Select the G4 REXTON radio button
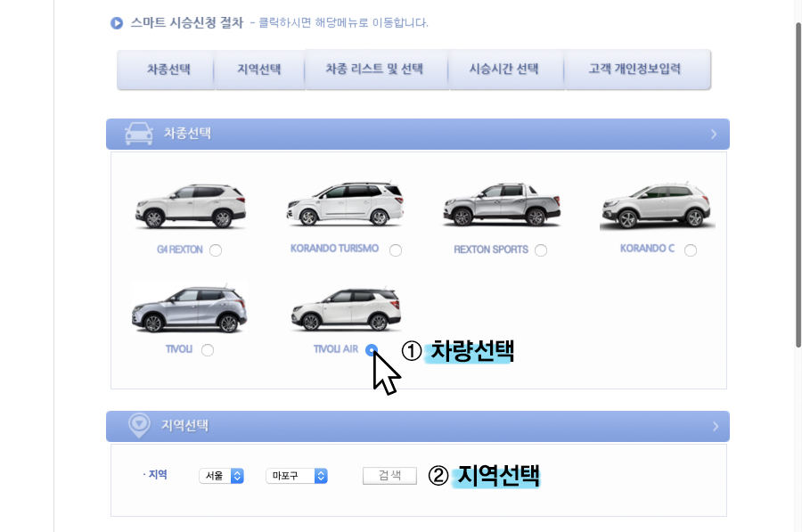This screenshot has height=532, width=802. point(216,250)
